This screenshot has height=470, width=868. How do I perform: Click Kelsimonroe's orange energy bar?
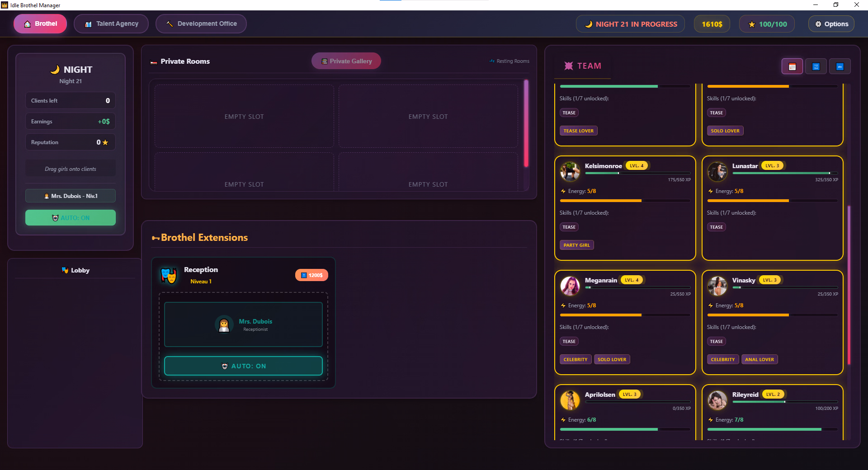pyautogui.click(x=625, y=201)
